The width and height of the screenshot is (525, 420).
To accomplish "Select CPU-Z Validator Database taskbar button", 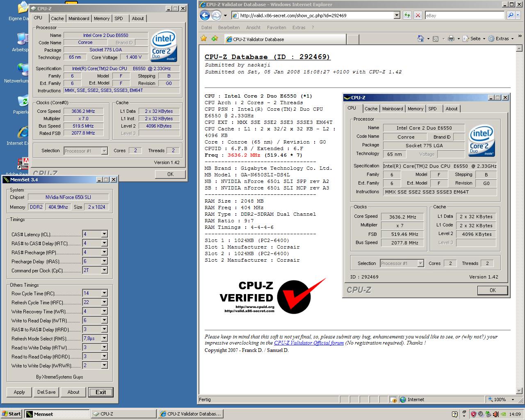I will (x=191, y=414).
